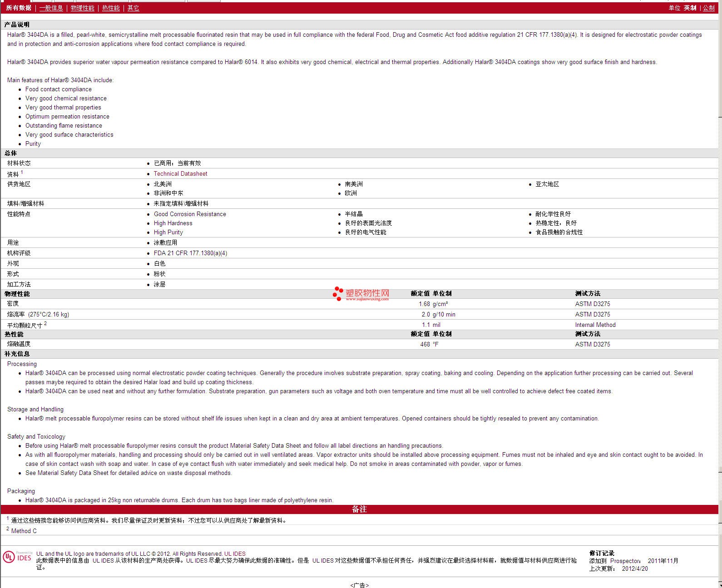Switch units to 公制
This screenshot has height=588, width=722.
tap(708, 8)
